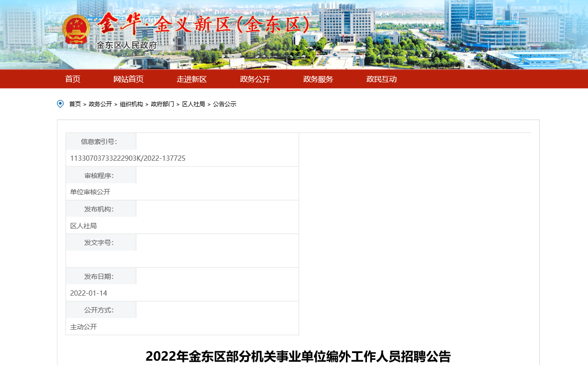The image size is (588, 365).
Task: Click the 发文字号 label cell
Action: [101, 243]
